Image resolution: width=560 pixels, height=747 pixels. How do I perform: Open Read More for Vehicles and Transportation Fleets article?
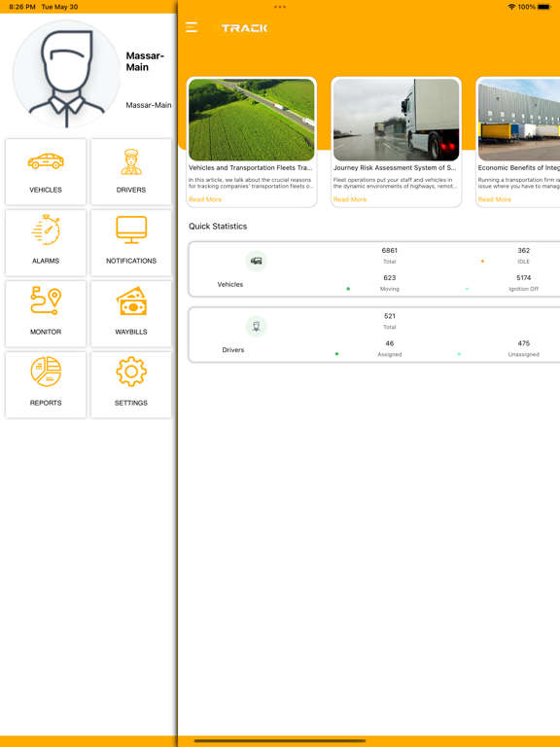pos(205,199)
